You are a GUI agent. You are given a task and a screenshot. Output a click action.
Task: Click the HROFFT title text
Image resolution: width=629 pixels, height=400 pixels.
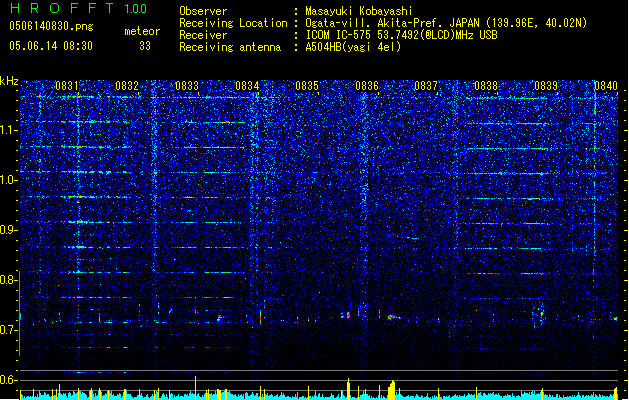(x=62, y=8)
